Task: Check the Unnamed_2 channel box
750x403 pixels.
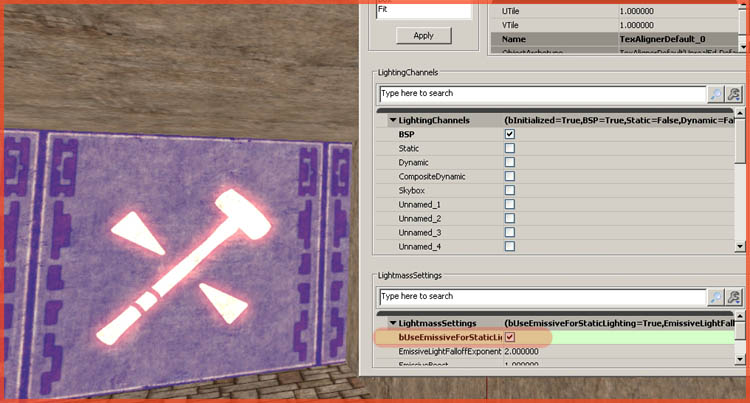Action: click(x=510, y=218)
